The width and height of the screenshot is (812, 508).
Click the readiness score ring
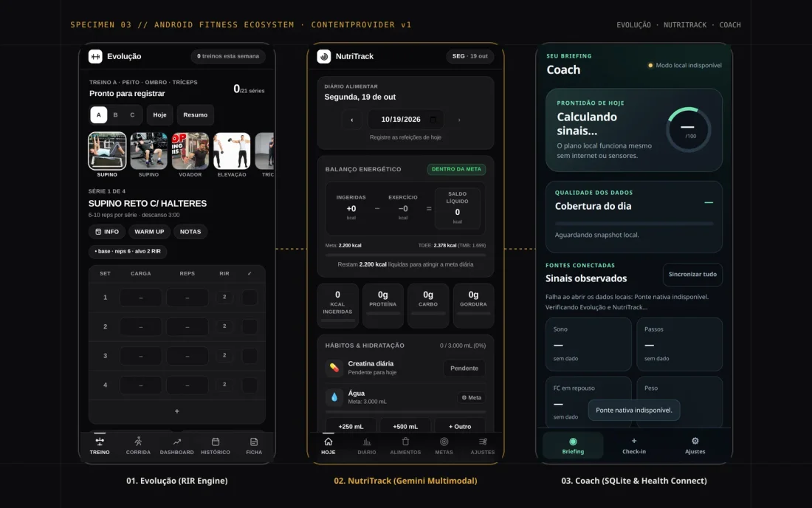coord(688,130)
